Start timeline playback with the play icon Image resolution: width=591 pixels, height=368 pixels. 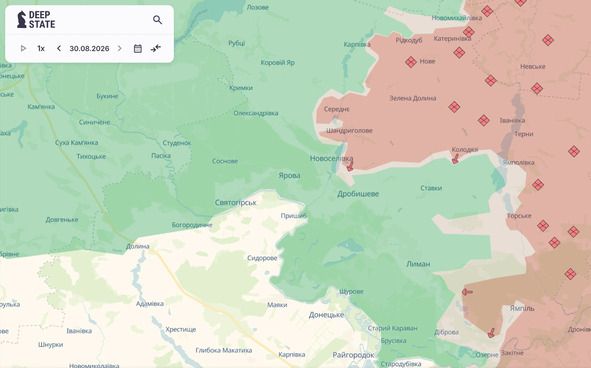(x=23, y=48)
